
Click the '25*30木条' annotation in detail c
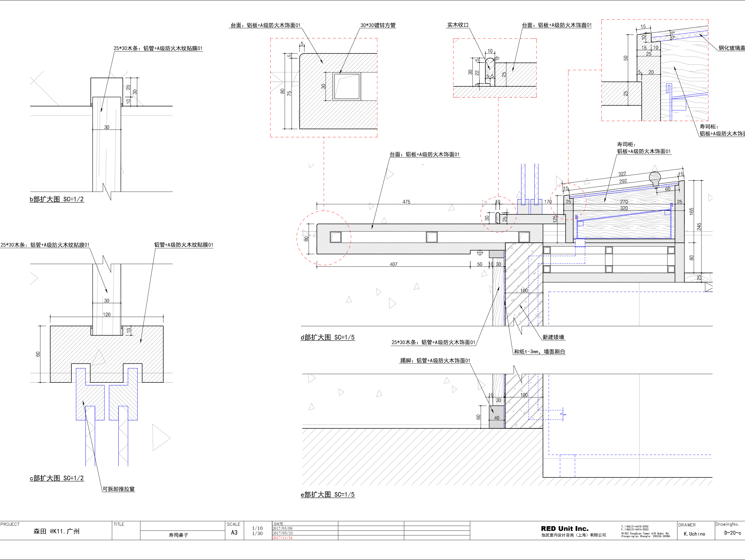pos(45,245)
